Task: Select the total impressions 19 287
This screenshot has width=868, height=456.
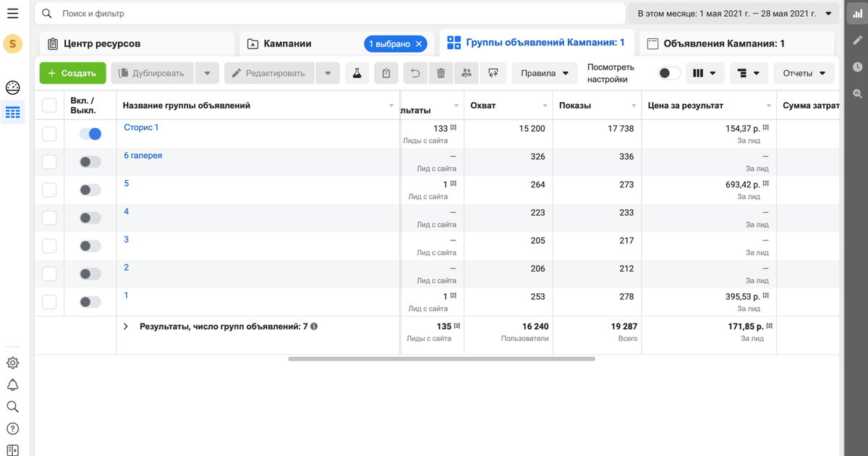Action: coord(623,327)
